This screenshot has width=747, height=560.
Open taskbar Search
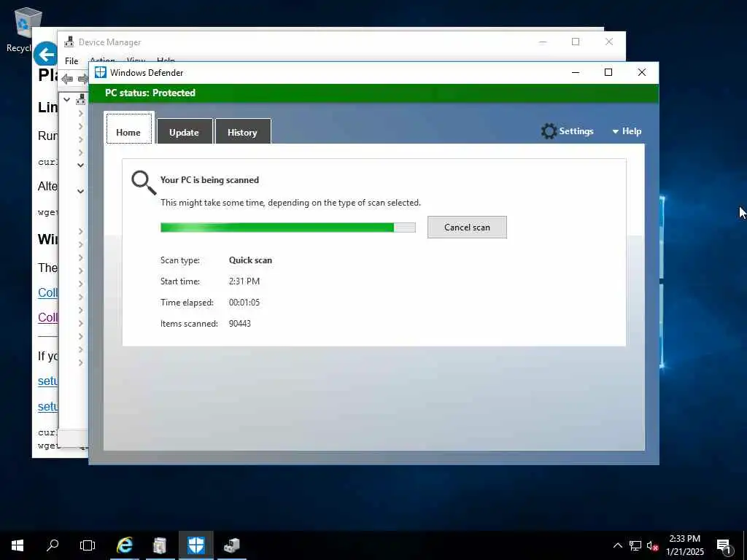pos(53,545)
